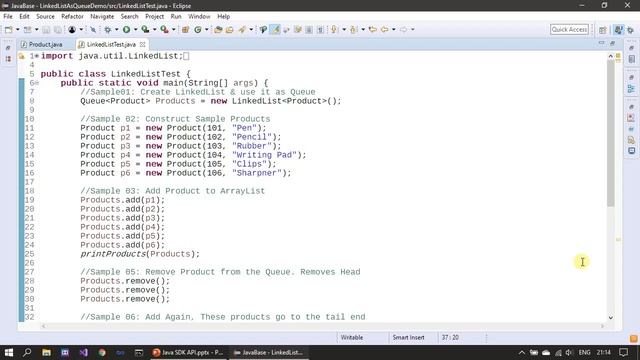Open the Forward history dropdown arrow
Screen dimensions: 640x360
(x=413, y=29)
